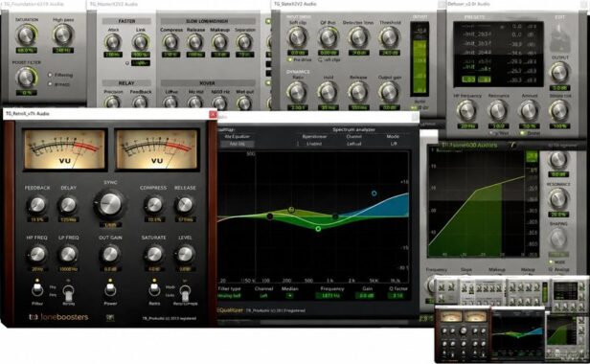
Task: Click the BOOST FILTER knob
Action: pos(27,78)
